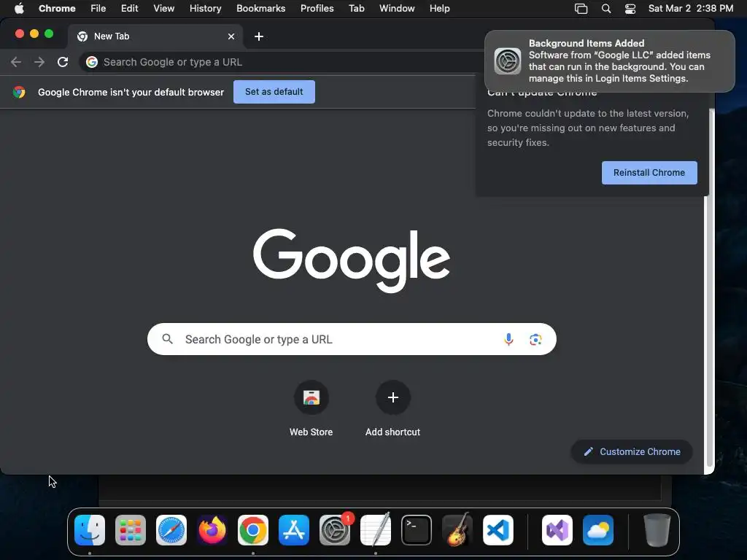The image size is (747, 560).
Task: Open Customize Chrome panel
Action: pos(632,451)
